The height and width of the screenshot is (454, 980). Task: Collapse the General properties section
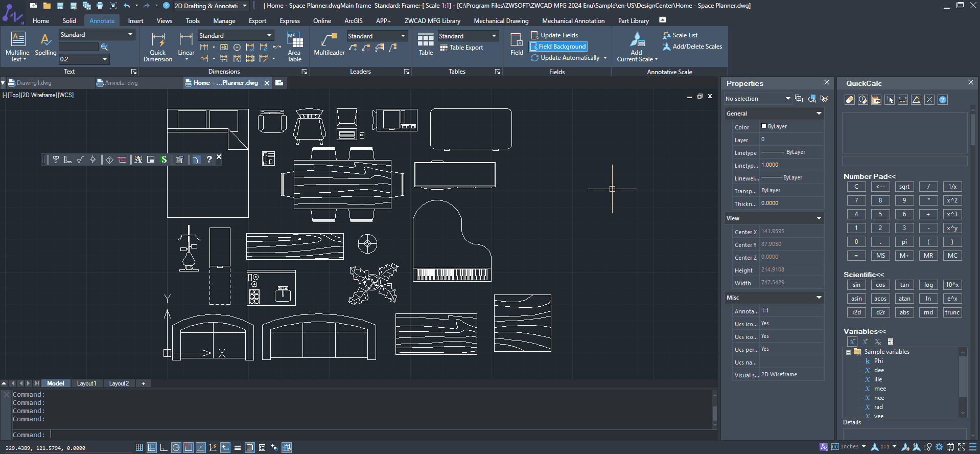pos(819,113)
